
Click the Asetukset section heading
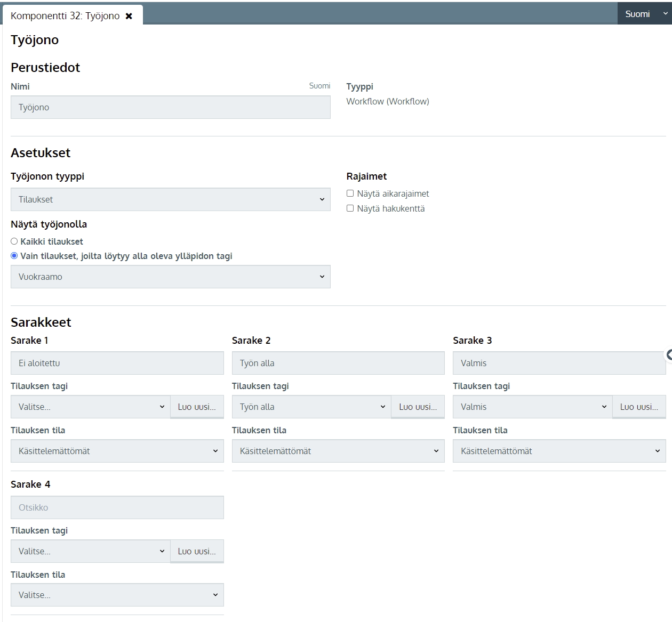coord(41,152)
